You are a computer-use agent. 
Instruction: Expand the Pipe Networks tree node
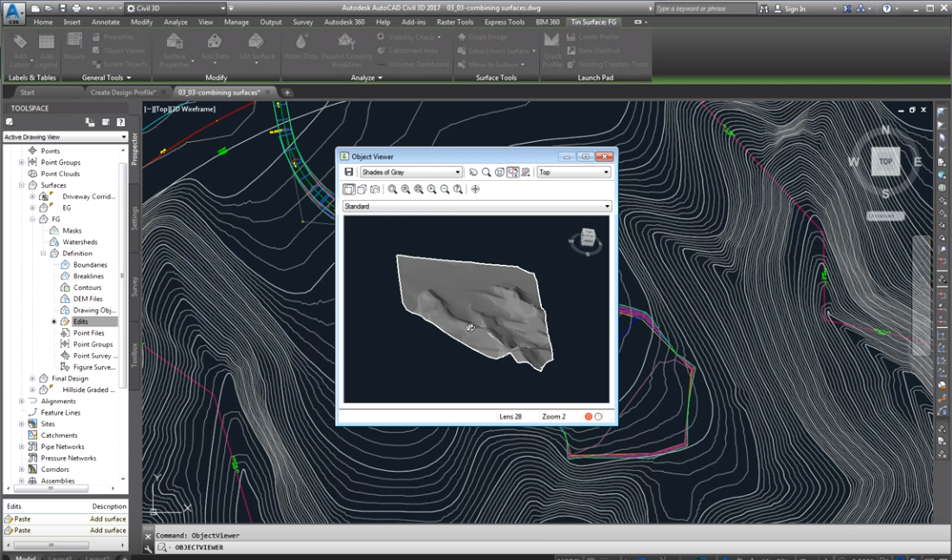pos(22,447)
